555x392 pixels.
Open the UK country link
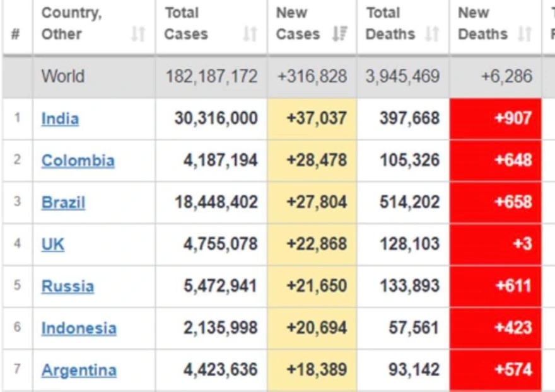[x=53, y=244]
